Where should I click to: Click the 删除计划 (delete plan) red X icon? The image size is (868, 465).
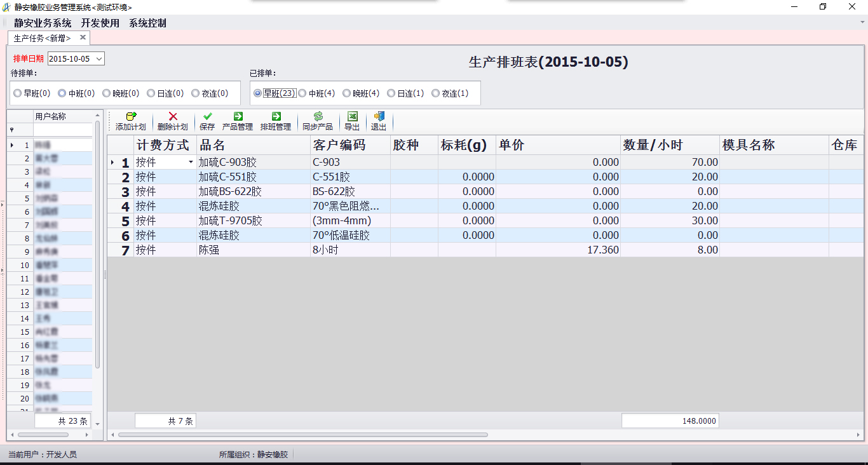click(x=172, y=121)
